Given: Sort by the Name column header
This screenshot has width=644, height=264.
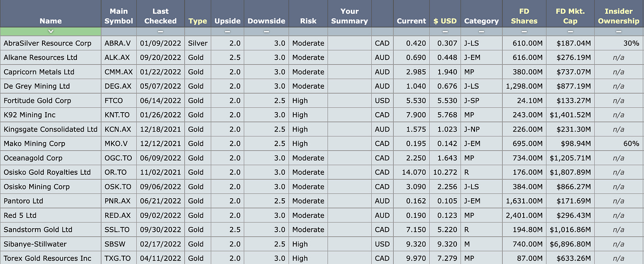Looking at the screenshot, I should [50, 21].
